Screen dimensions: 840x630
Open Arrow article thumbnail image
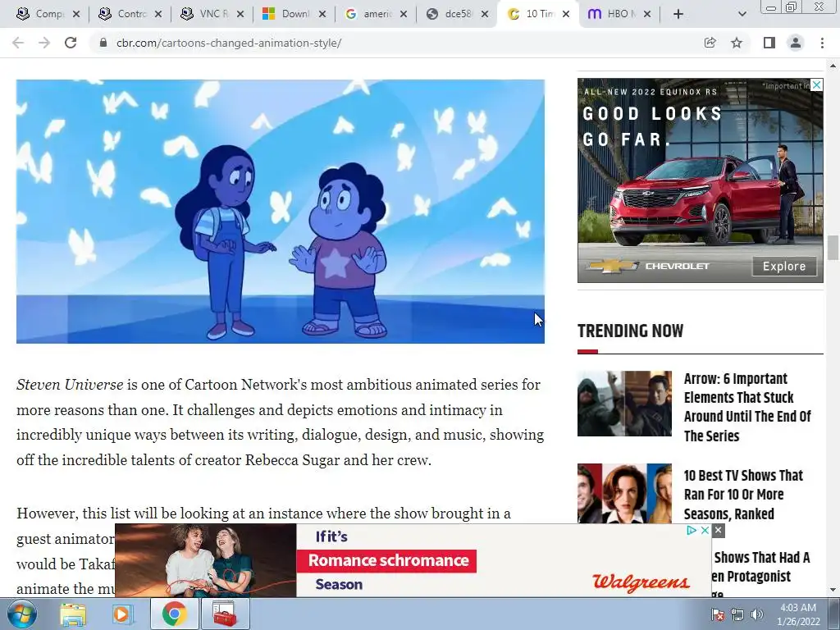coord(624,404)
